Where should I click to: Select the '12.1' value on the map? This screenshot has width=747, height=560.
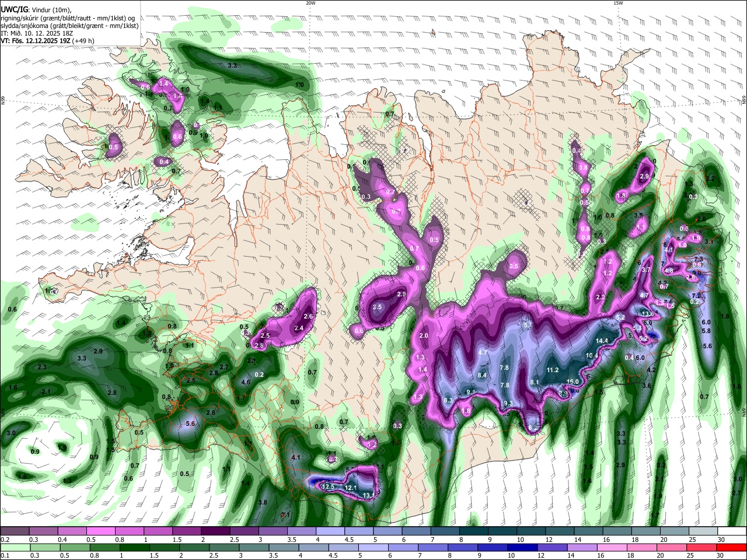350,488
